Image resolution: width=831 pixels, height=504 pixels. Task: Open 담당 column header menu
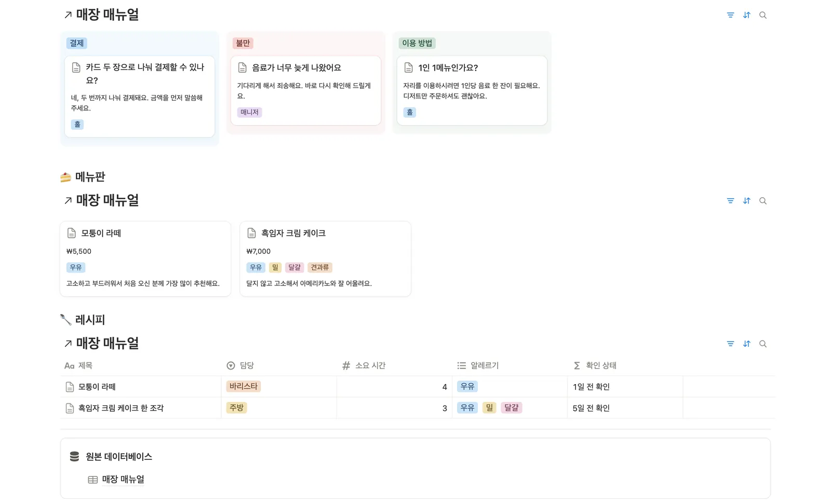pyautogui.click(x=279, y=365)
